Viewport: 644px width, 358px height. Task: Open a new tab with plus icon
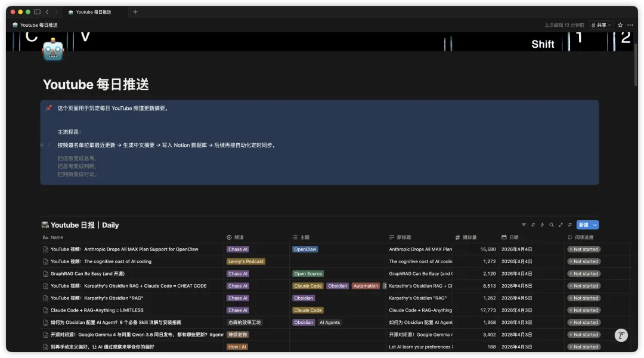coord(135,12)
